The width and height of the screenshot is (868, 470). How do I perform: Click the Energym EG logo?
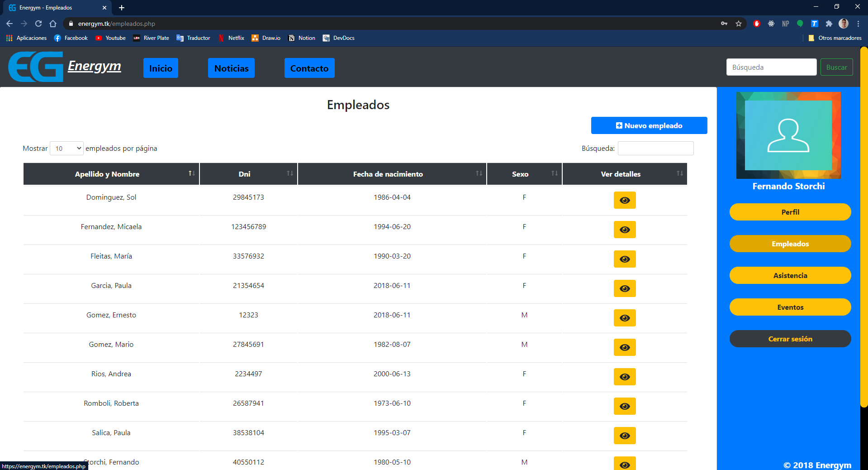tap(36, 67)
